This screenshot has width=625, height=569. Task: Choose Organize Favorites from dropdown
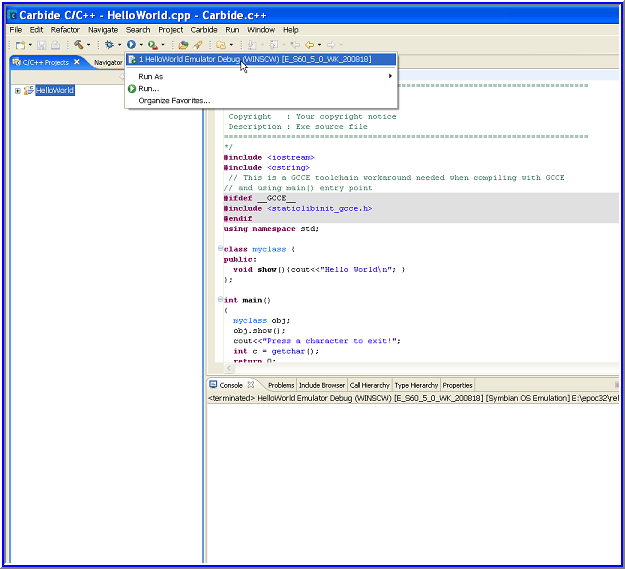174,100
